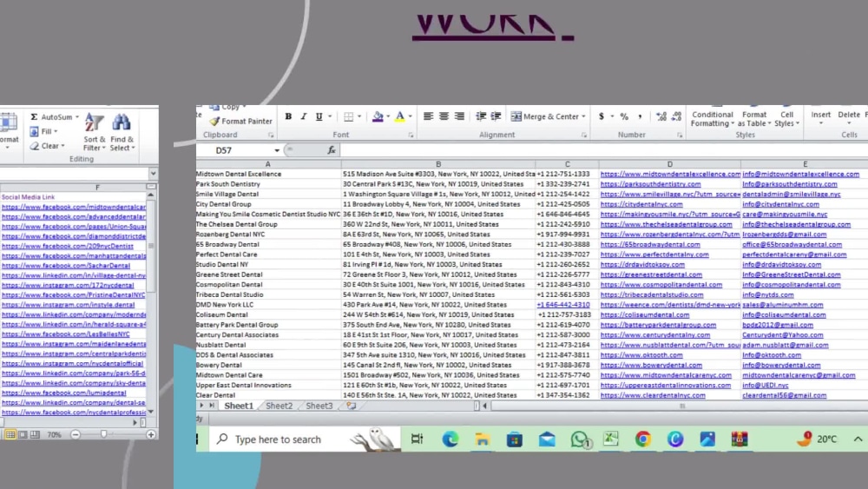This screenshot has height=489, width=868.
Task: Click the zoom in plus button
Action: point(150,435)
